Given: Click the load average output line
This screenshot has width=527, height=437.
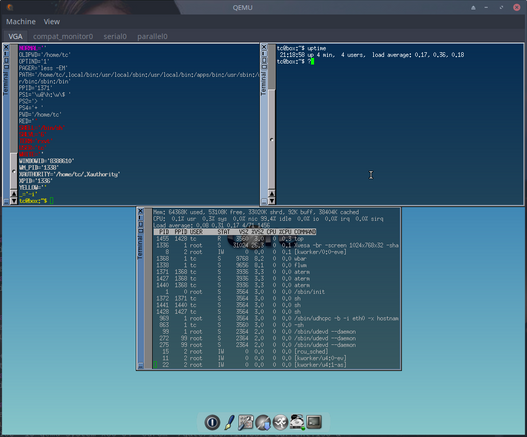Looking at the screenshot, I should pyautogui.click(x=372, y=55).
